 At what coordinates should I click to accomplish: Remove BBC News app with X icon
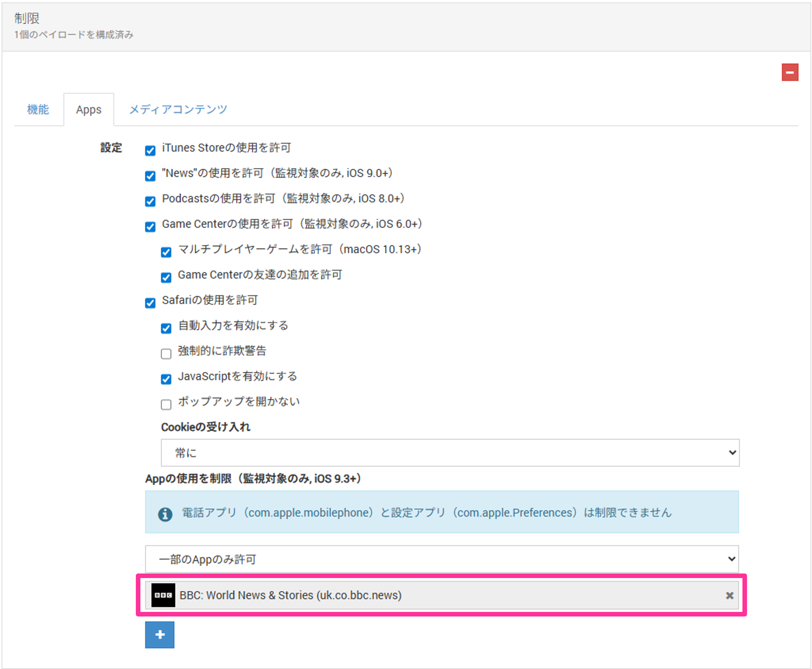[x=729, y=595]
